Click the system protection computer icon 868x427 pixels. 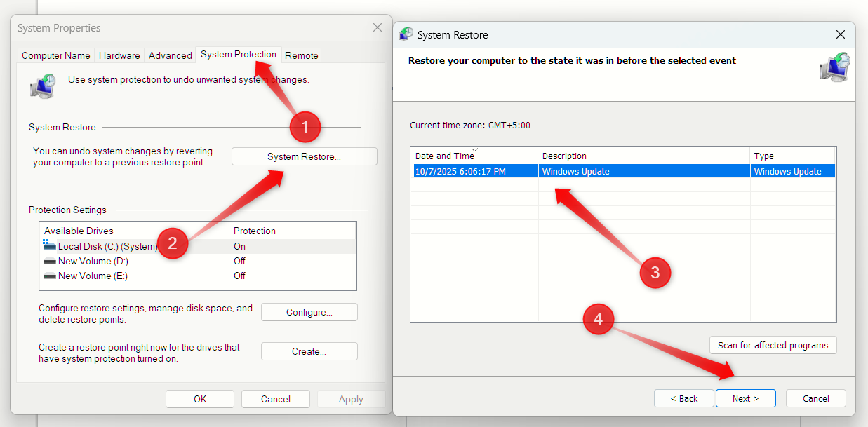43,86
